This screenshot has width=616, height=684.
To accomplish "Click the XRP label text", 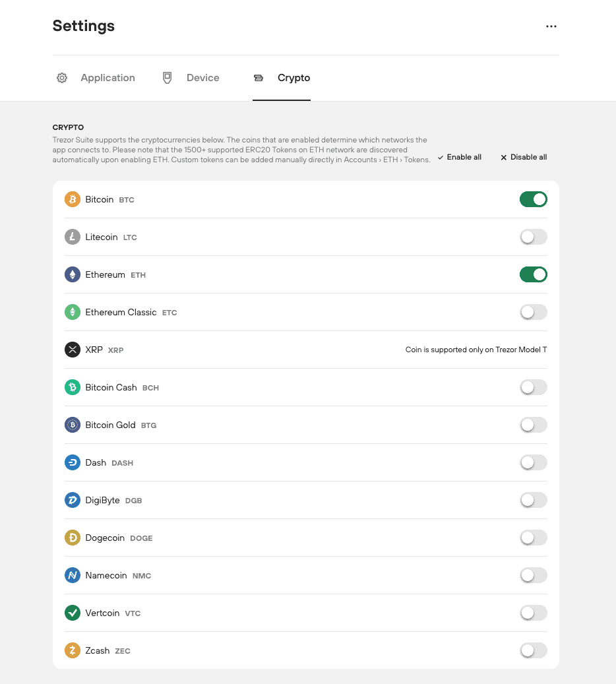I will click(104, 350).
